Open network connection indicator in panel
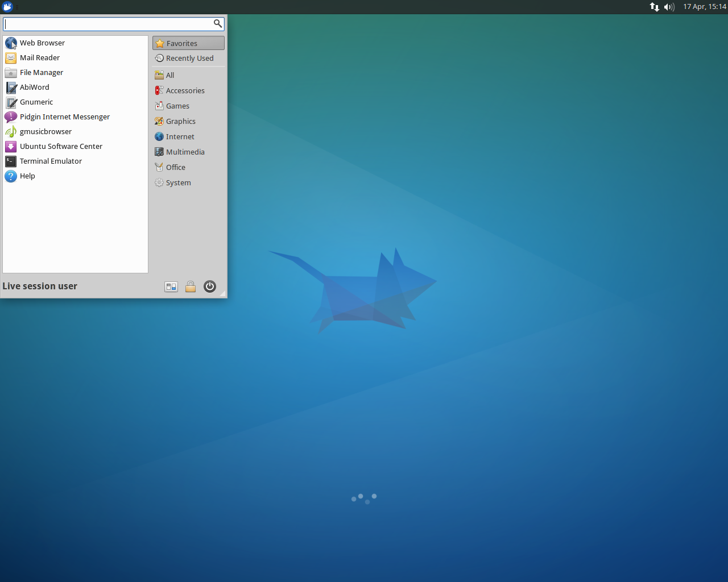Image resolution: width=728 pixels, height=582 pixels. point(655,7)
